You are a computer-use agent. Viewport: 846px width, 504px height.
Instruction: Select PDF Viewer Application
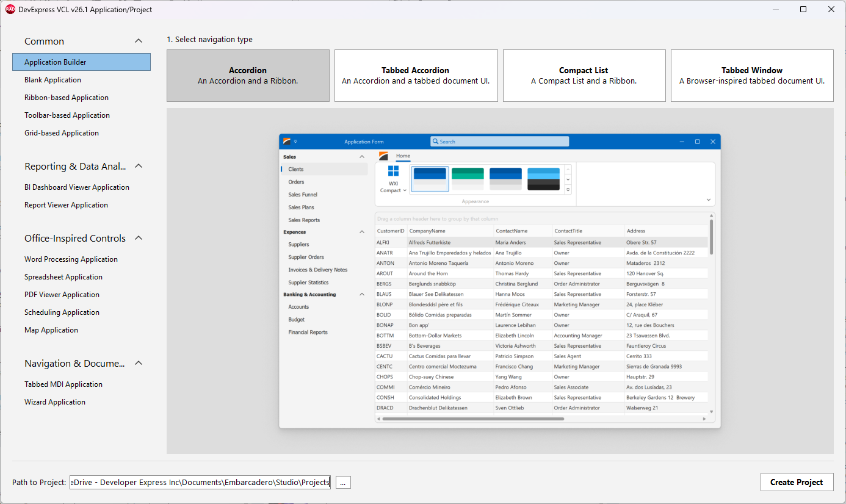tap(81, 294)
